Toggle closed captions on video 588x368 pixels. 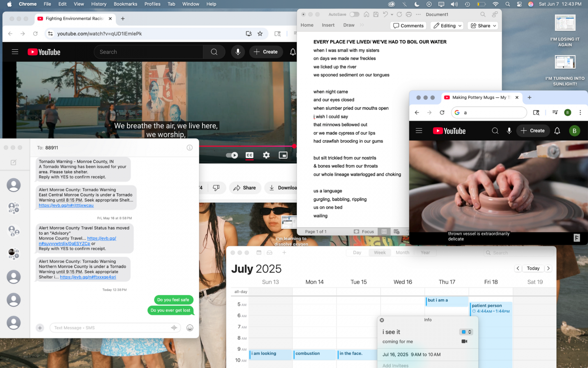pyautogui.click(x=250, y=155)
